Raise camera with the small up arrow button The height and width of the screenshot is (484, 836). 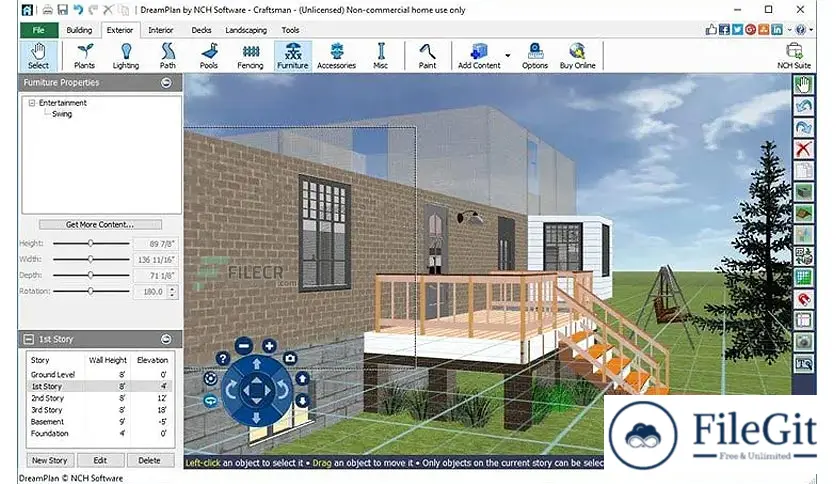click(302, 379)
